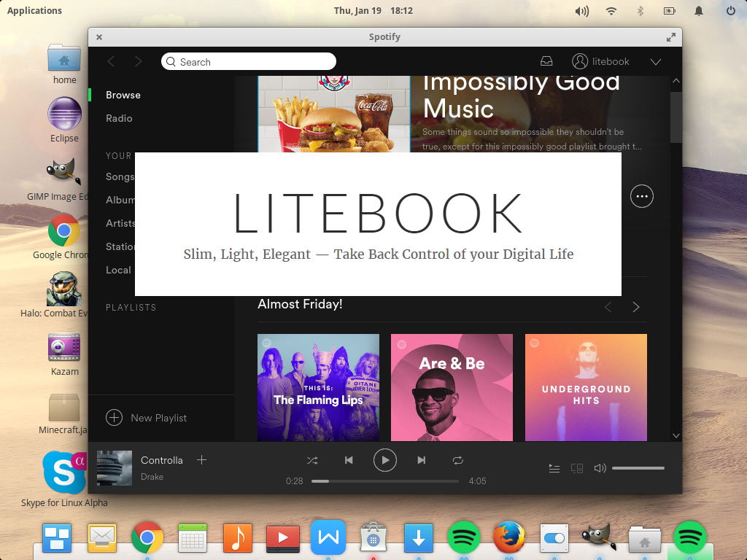Screen dimensions: 747x560
Task: Open Songs in Your Music
Action: click(x=120, y=176)
